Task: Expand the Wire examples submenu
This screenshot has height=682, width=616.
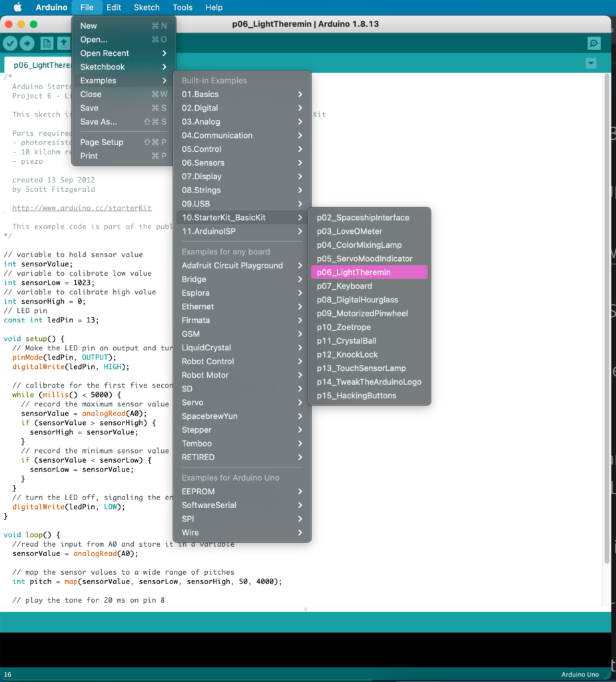Action: click(242, 532)
